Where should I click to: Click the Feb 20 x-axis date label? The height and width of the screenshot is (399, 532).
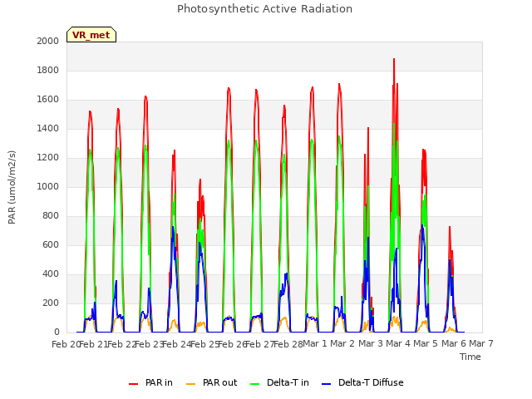pos(66,344)
